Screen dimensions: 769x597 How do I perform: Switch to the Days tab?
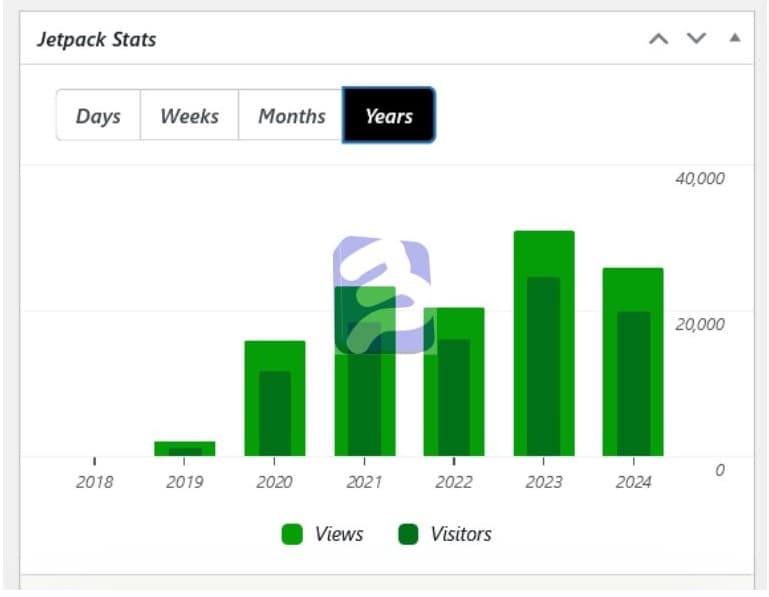tap(98, 115)
